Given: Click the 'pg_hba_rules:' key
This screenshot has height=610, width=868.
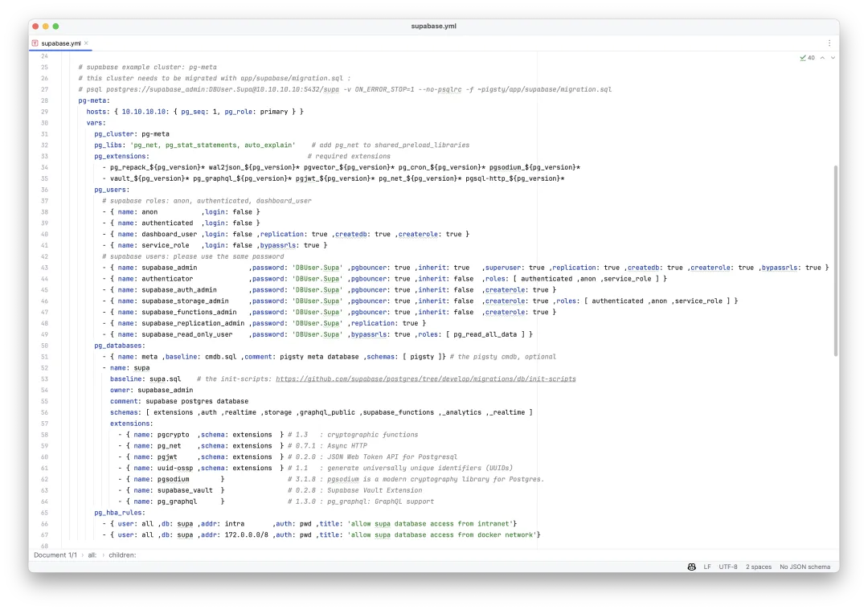Looking at the screenshot, I should pos(120,513).
